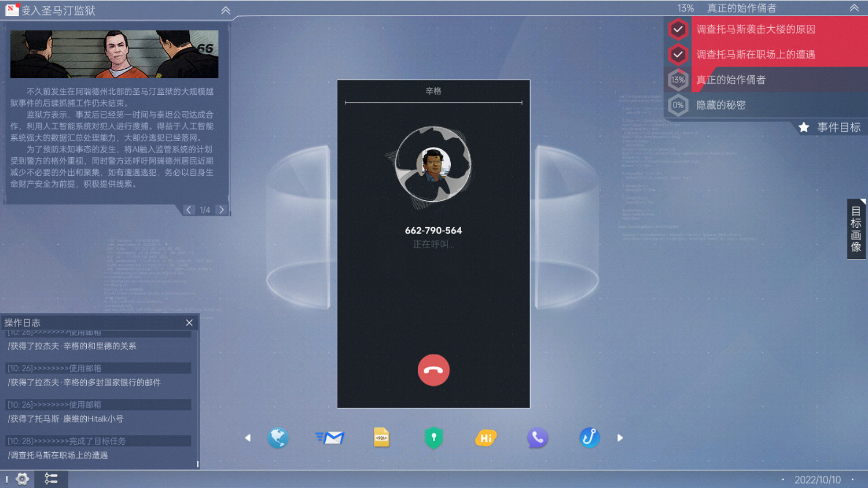Open the settings gear in the taskbar

(21, 479)
